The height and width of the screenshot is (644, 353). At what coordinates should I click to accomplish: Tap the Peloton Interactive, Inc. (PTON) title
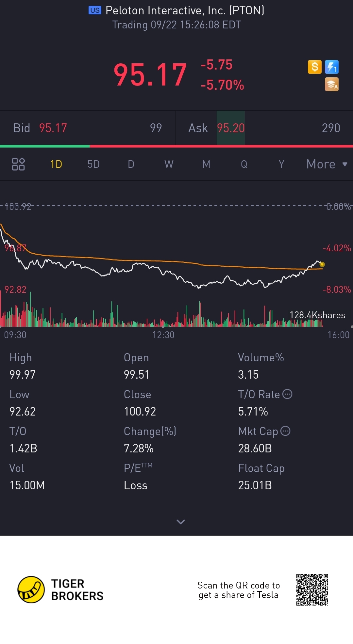(x=185, y=10)
